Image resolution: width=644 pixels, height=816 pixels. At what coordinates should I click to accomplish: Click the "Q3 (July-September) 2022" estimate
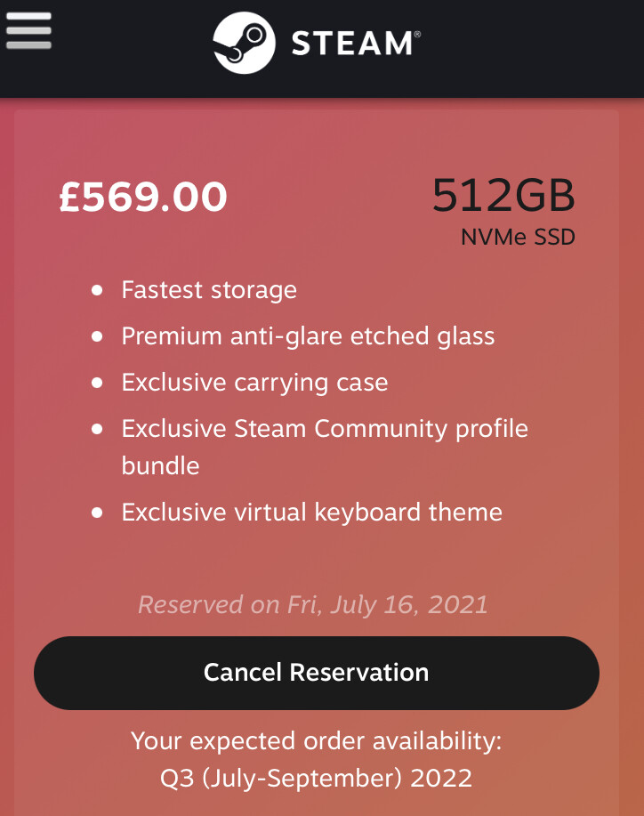click(x=317, y=779)
